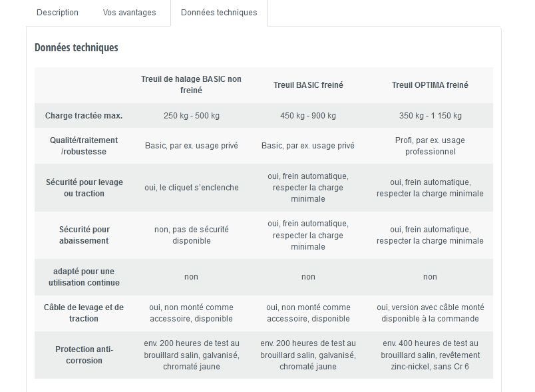
Task: Click the 350 kg - 1 150 kg cell
Action: (x=430, y=116)
